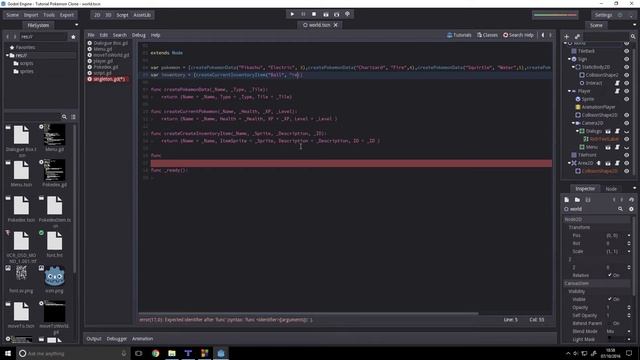Hide the Sprite node in the scene tree
Image resolution: width=640 pixels, height=360 pixels.
pos(627,99)
